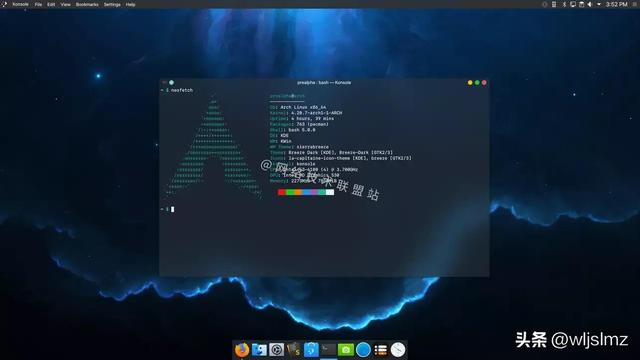Screen dimensions: 640x360
Task: Open the blue circle app in dock
Action: [x=363, y=350]
